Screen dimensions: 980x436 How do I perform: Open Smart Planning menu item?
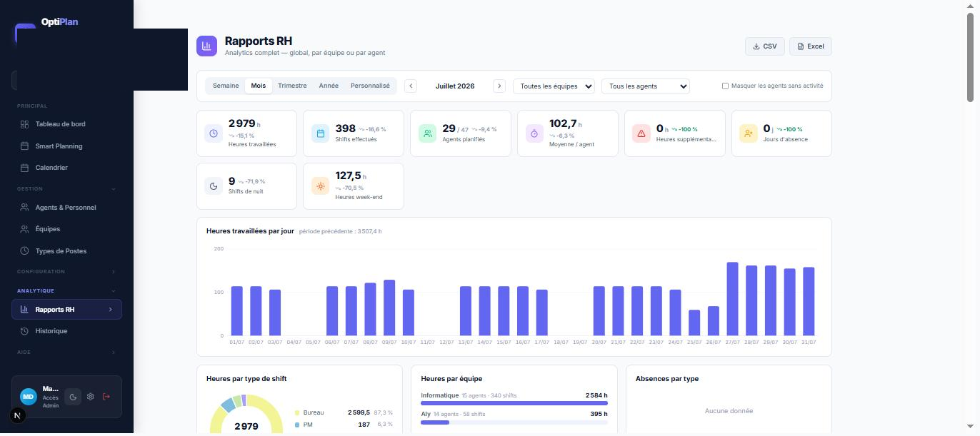(x=66, y=146)
